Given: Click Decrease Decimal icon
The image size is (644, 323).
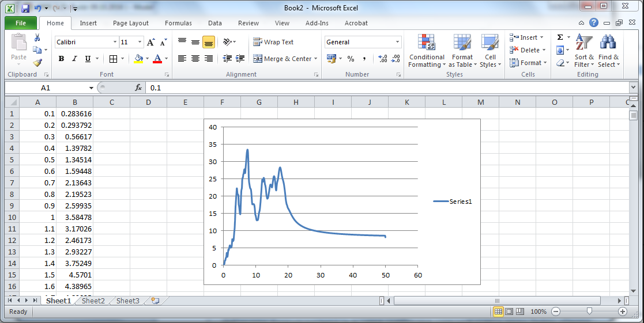Looking at the screenshot, I should tap(396, 59).
